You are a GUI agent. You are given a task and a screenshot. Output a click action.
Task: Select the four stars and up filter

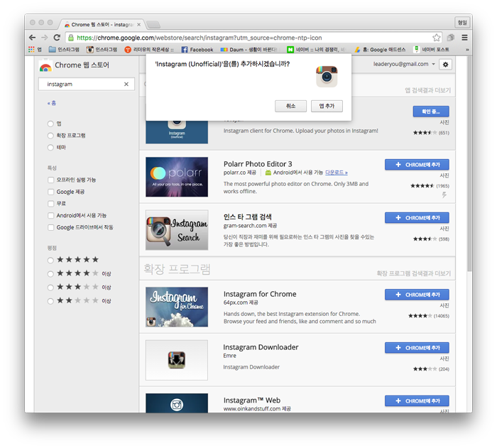(50, 274)
